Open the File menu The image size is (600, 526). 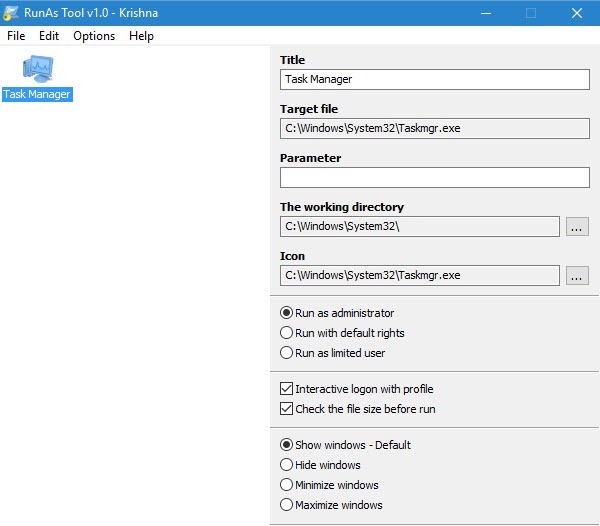click(x=16, y=36)
